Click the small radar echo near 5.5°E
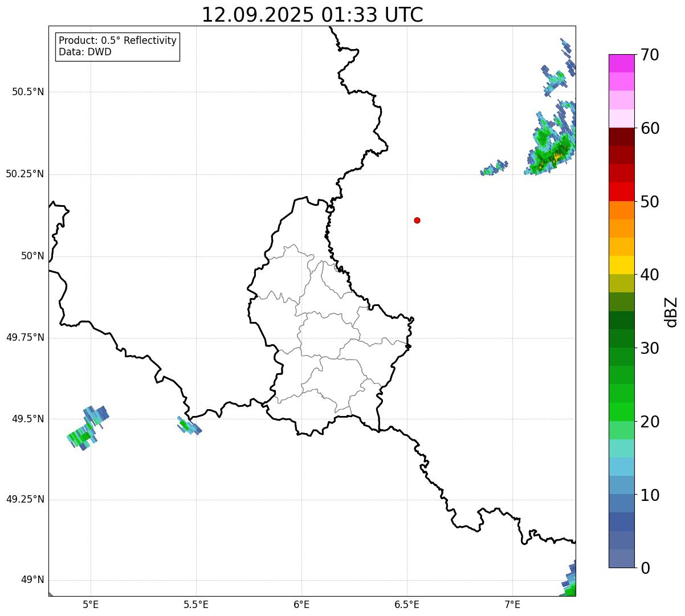Viewport: 685px width, 616px height. pos(189,425)
